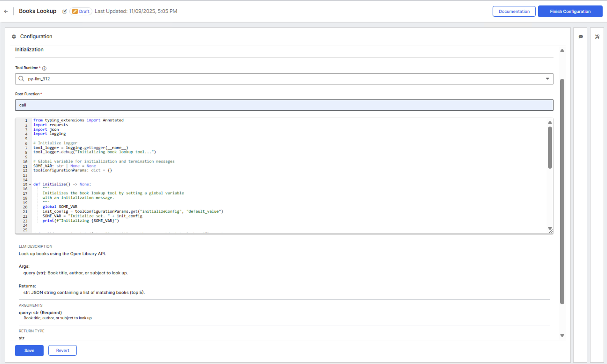Click the Finish Configuration button
Viewport: 607px width, 364px height.
click(x=570, y=11)
